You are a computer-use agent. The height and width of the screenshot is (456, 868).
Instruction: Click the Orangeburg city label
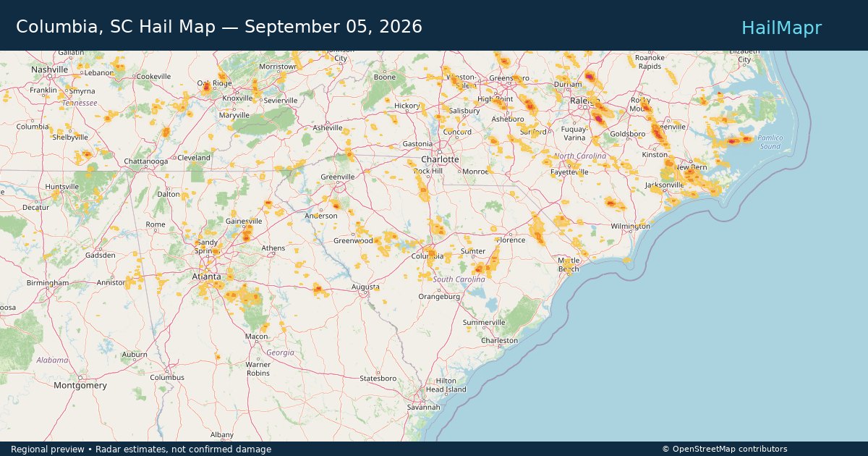click(439, 296)
